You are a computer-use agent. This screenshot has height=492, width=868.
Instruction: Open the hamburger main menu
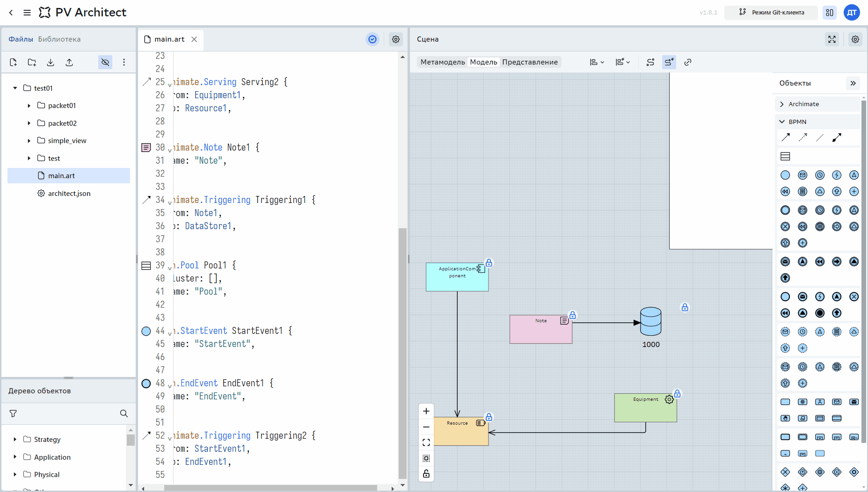tap(27, 13)
